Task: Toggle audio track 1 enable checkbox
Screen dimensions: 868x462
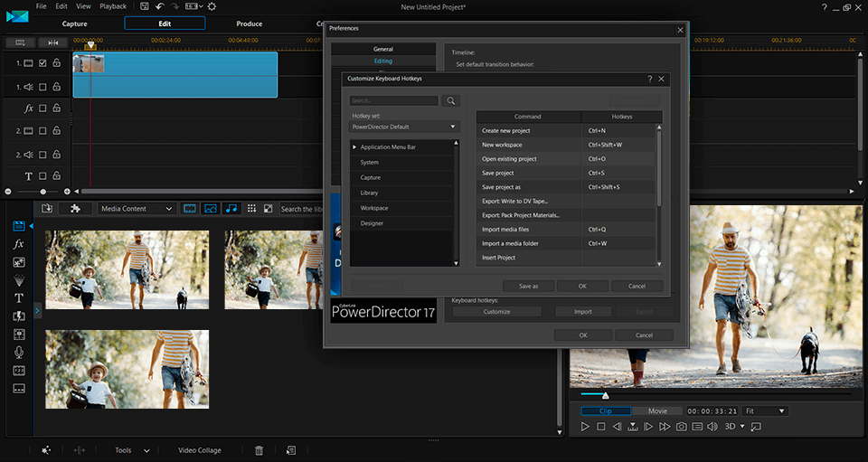Action: coord(42,87)
